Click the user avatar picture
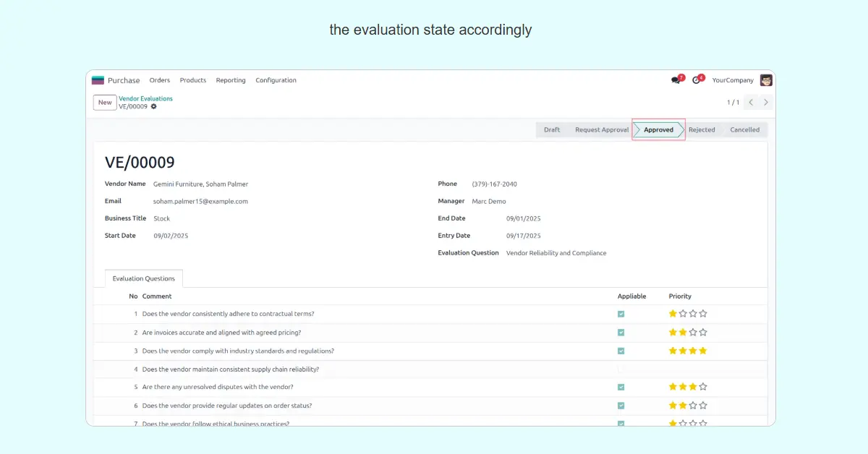Image resolution: width=868 pixels, height=454 pixels. 766,80
